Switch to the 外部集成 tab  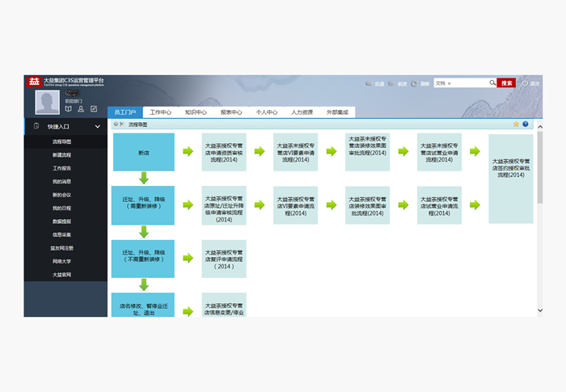[x=337, y=112]
